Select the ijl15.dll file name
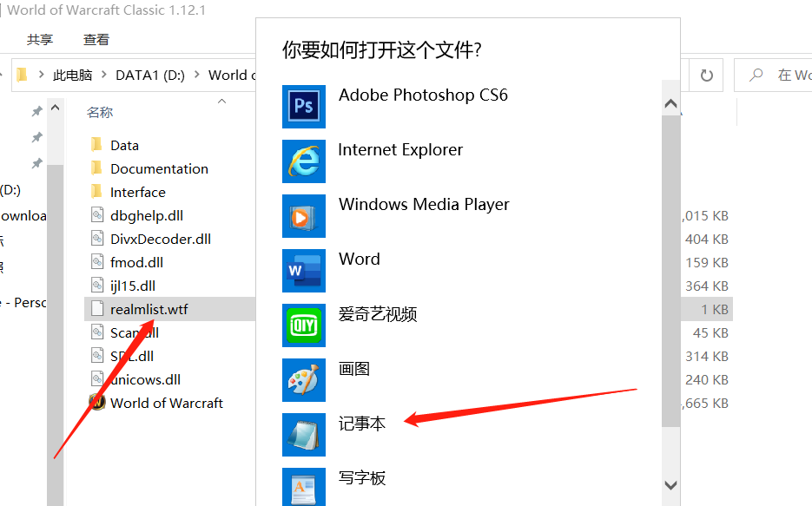Image resolution: width=812 pixels, height=506 pixels. [x=133, y=286]
